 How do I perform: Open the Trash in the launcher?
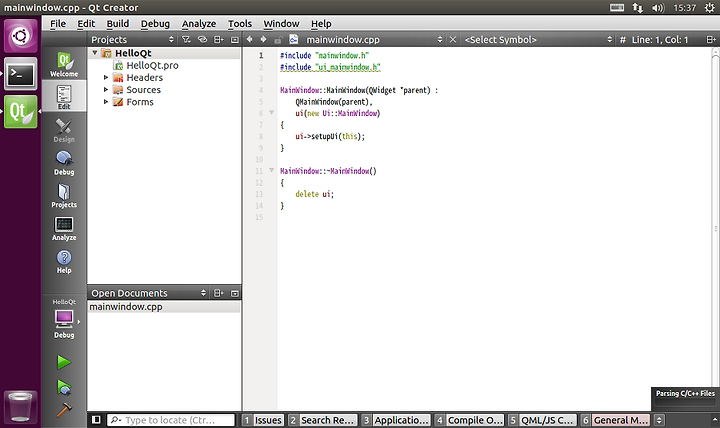point(21,406)
